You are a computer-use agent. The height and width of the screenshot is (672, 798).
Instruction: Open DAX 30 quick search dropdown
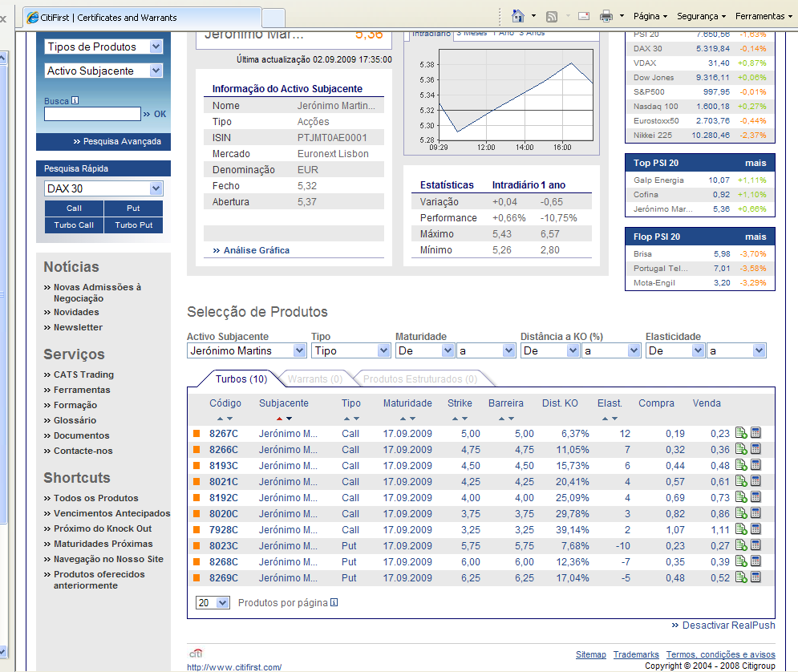pos(103,188)
